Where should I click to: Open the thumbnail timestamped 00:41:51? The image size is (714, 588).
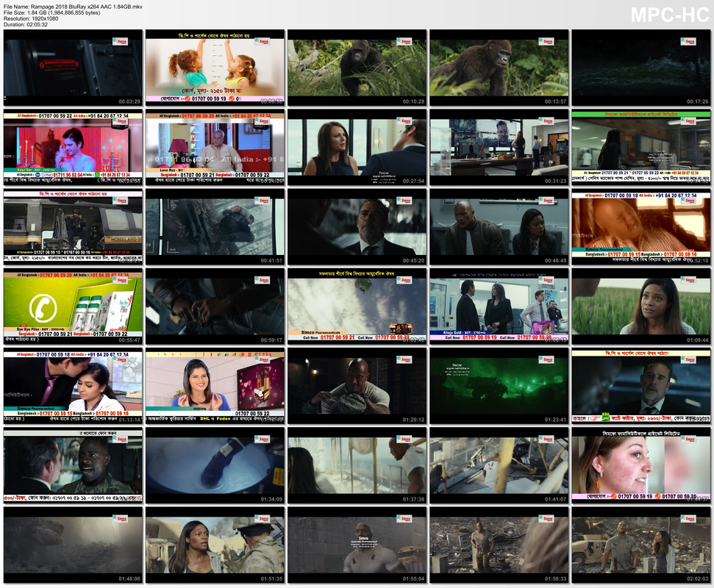click(x=215, y=227)
